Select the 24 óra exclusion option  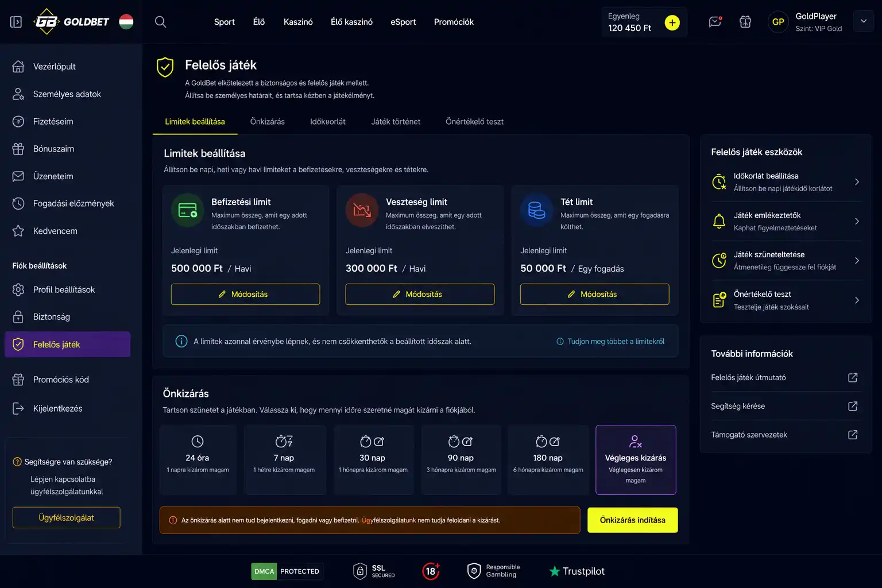[x=198, y=460]
